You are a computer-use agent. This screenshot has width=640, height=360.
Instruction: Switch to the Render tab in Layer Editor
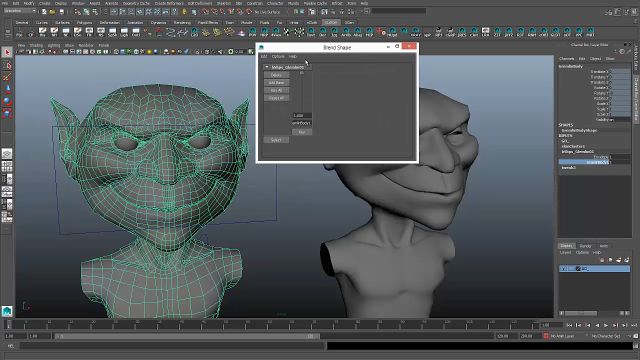585,246
